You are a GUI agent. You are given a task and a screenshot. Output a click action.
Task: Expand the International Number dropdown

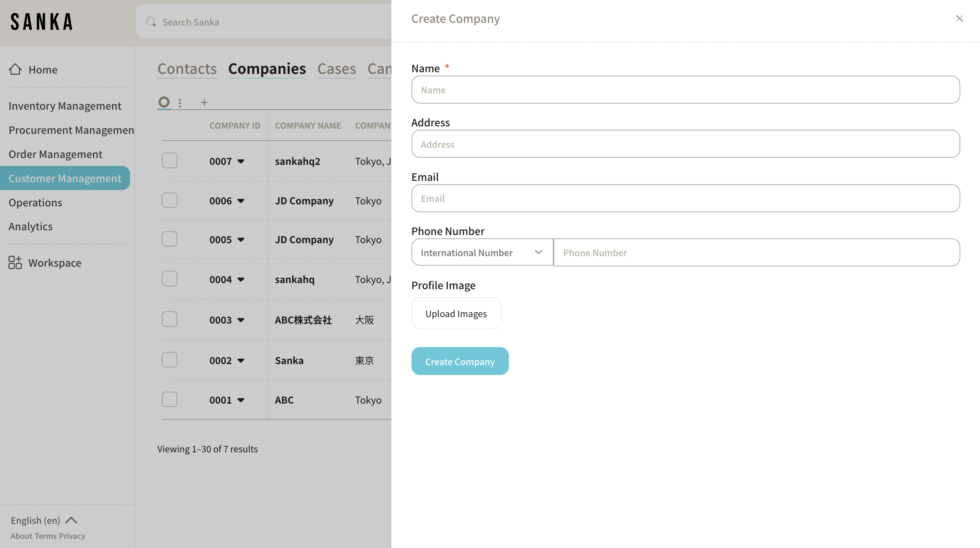(x=482, y=252)
